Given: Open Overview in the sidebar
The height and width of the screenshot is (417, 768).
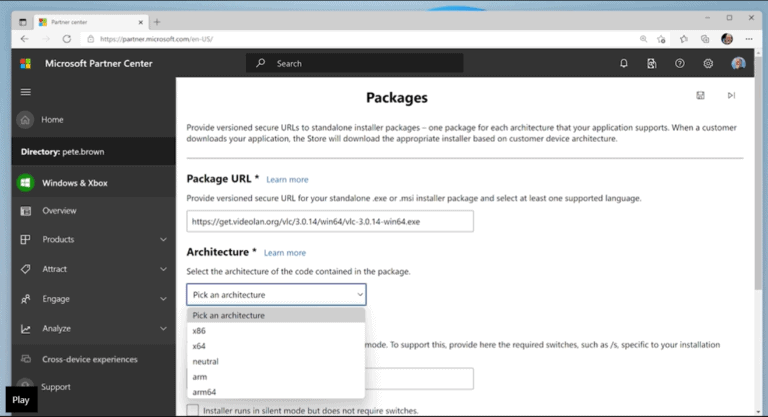Looking at the screenshot, I should tap(59, 211).
